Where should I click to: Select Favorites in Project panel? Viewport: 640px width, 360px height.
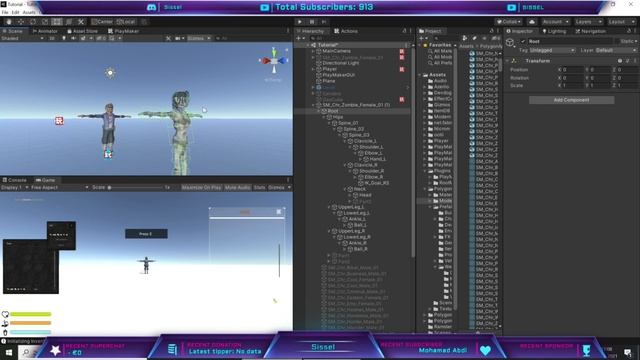(440, 45)
